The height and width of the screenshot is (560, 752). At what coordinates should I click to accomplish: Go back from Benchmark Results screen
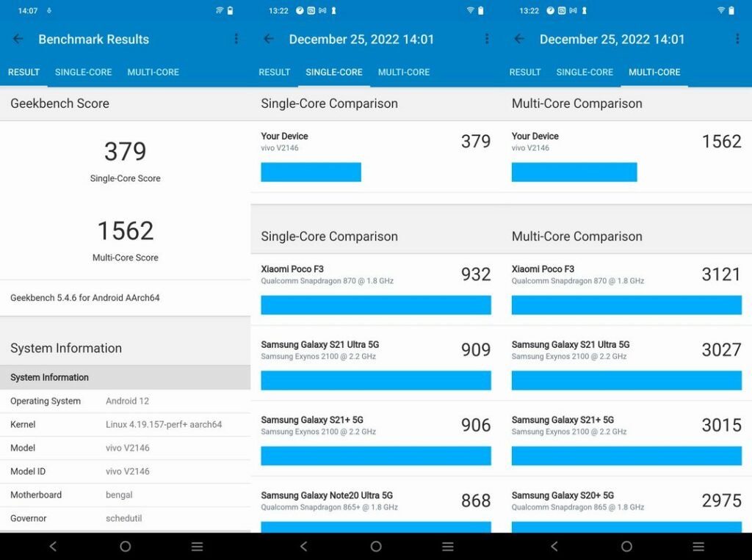pyautogui.click(x=18, y=39)
